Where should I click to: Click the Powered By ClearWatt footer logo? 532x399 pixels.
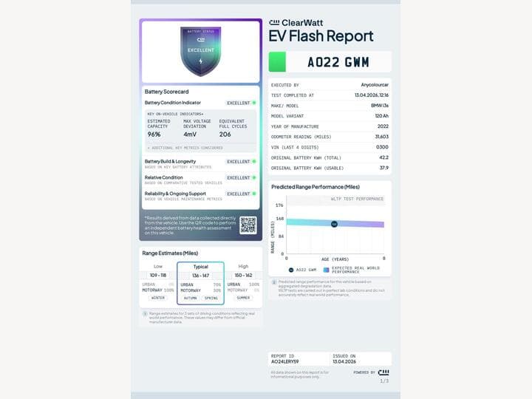tap(383, 372)
